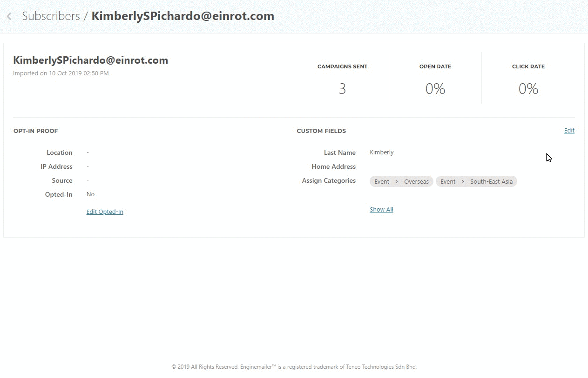Click the subscriber email heading in card
The image size is (588, 378).
pyautogui.click(x=90, y=60)
